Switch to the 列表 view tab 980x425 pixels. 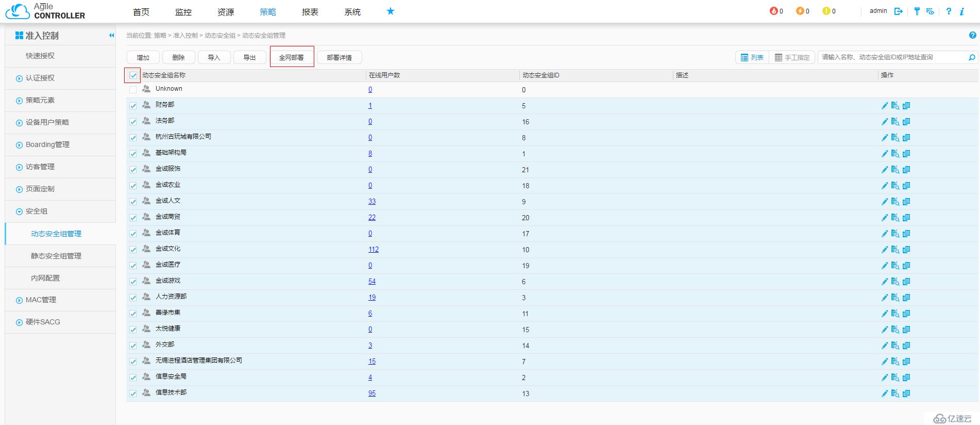point(752,57)
